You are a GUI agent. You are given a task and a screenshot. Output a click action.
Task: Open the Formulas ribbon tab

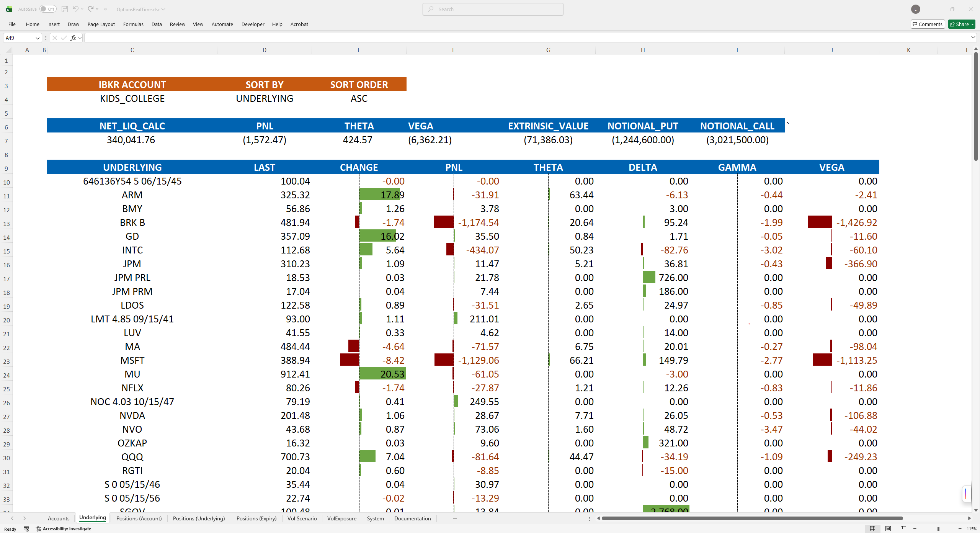[133, 24]
